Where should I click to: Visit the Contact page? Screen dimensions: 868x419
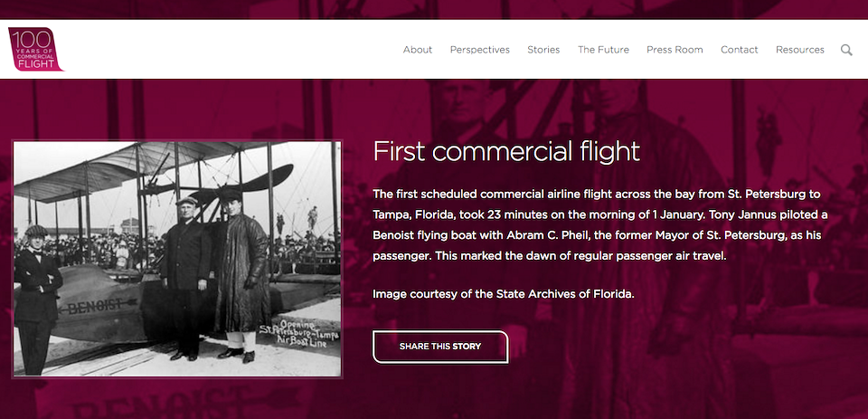[739, 50]
